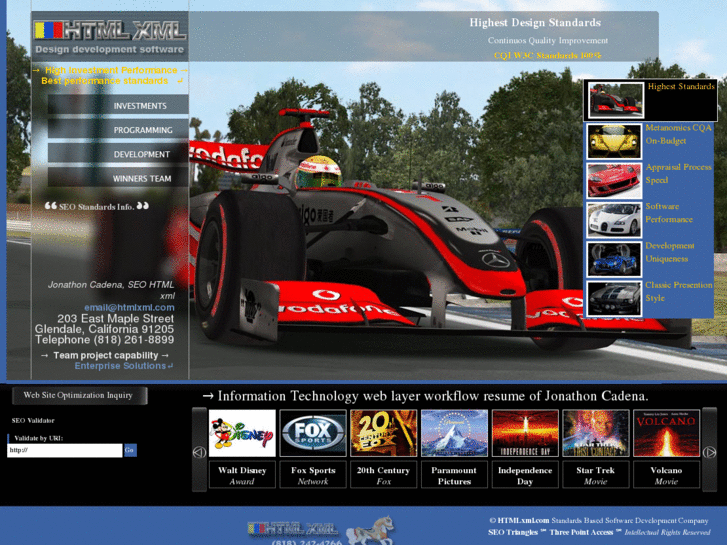Open the Enterprise Solutions link
This screenshot has height=545, width=727.
(124, 366)
